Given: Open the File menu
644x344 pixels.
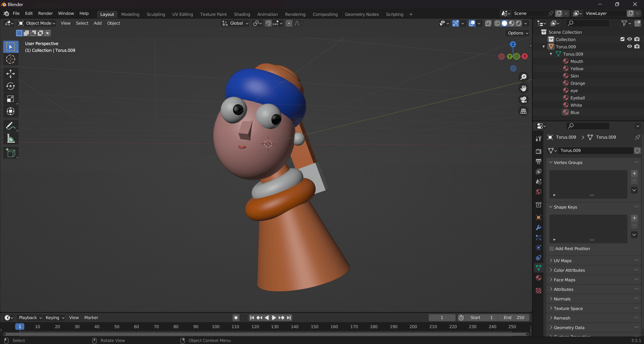Looking at the screenshot, I should pos(16,13).
